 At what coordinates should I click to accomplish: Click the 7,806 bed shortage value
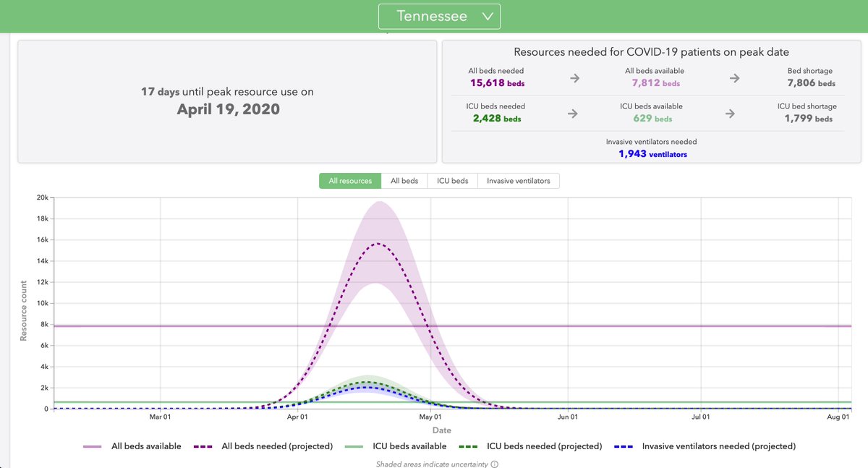[810, 83]
